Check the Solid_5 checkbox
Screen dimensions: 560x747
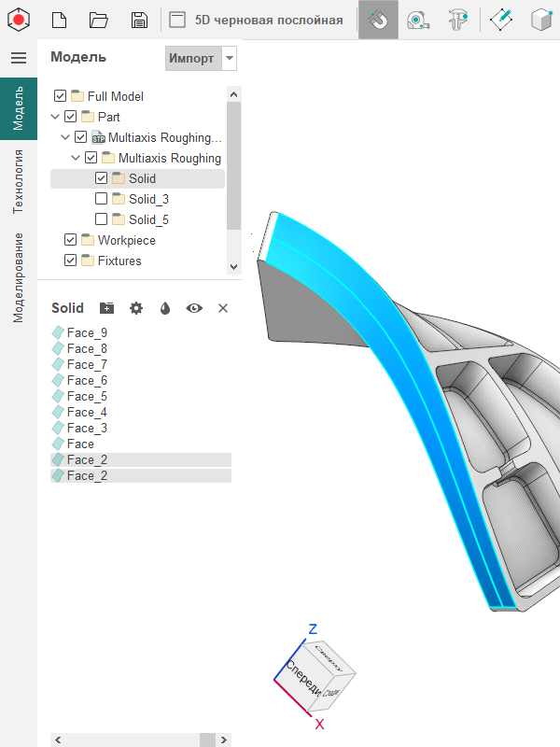pos(102,219)
